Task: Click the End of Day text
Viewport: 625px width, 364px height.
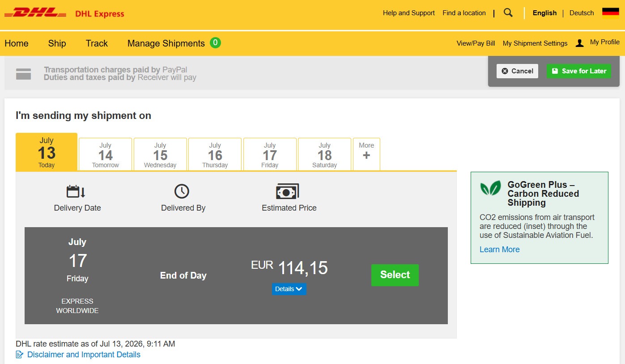Action: click(x=183, y=275)
